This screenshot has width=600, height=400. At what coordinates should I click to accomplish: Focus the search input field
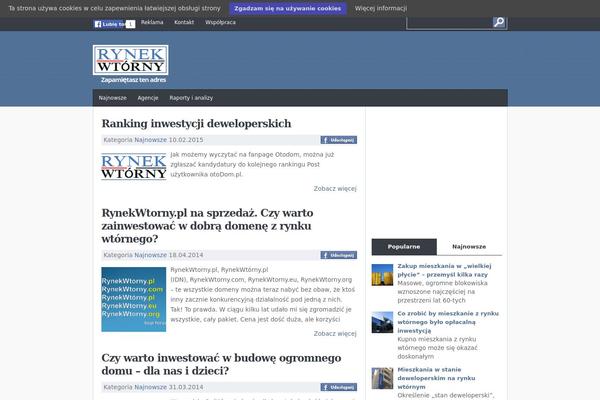[x=450, y=23]
